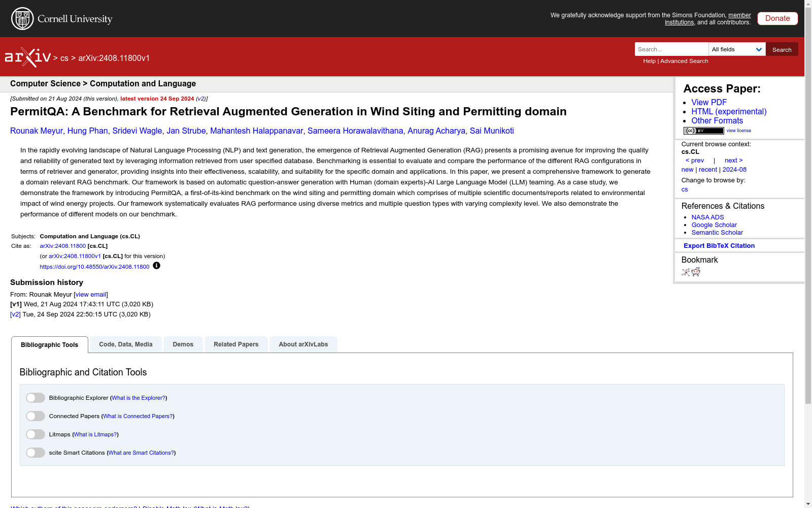This screenshot has height=508, width=812.
Task: Click the Creative Commons BY license badge
Action: [x=703, y=131]
